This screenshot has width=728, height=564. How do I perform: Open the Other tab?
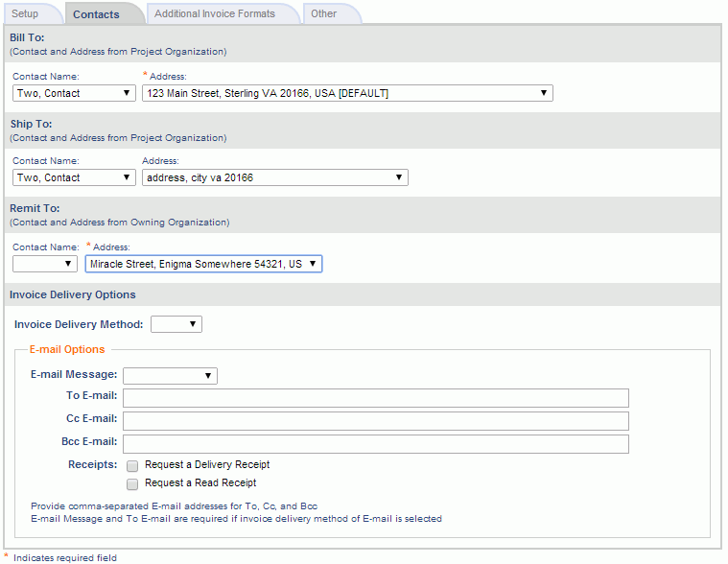(x=323, y=13)
